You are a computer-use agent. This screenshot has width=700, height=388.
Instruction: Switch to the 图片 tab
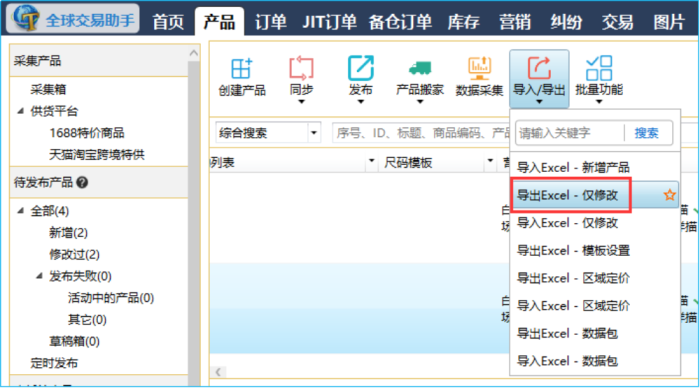(669, 21)
